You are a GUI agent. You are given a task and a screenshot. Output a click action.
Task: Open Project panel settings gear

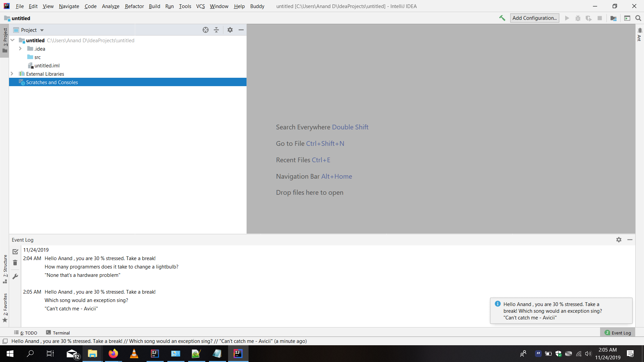230,30
